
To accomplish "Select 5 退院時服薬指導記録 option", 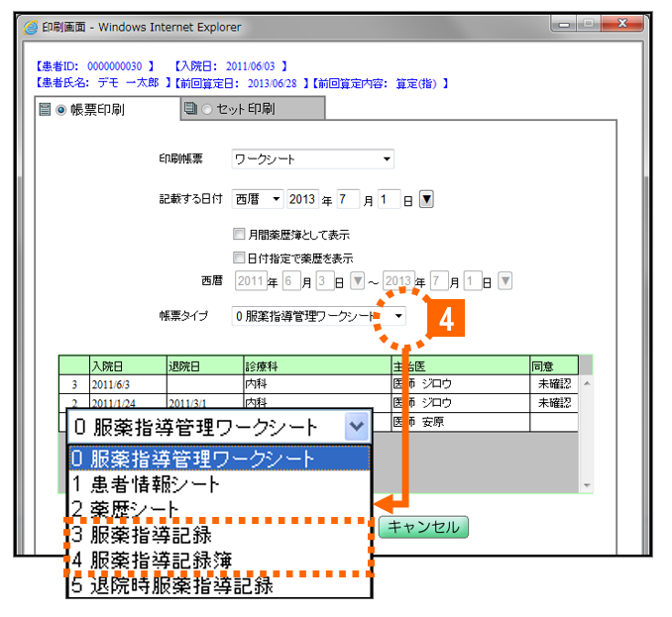I will point(170,585).
